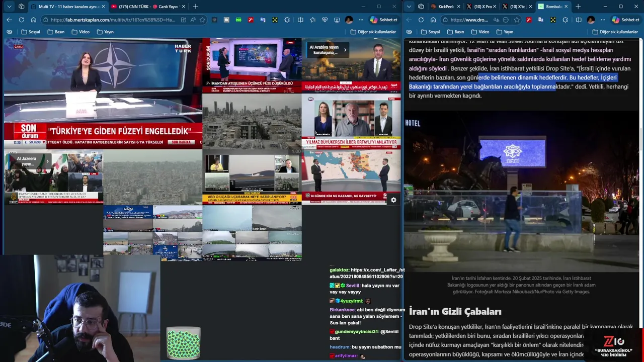Screen dimensions: 644x362
Task: Toggle split screen in right browser window
Action: 579,20
